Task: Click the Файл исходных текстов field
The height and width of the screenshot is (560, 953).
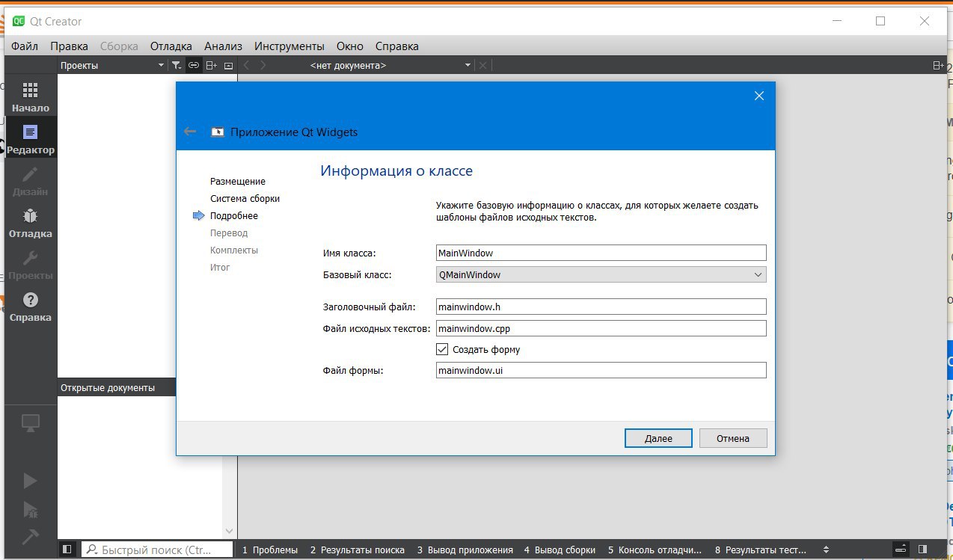Action: pyautogui.click(x=601, y=328)
